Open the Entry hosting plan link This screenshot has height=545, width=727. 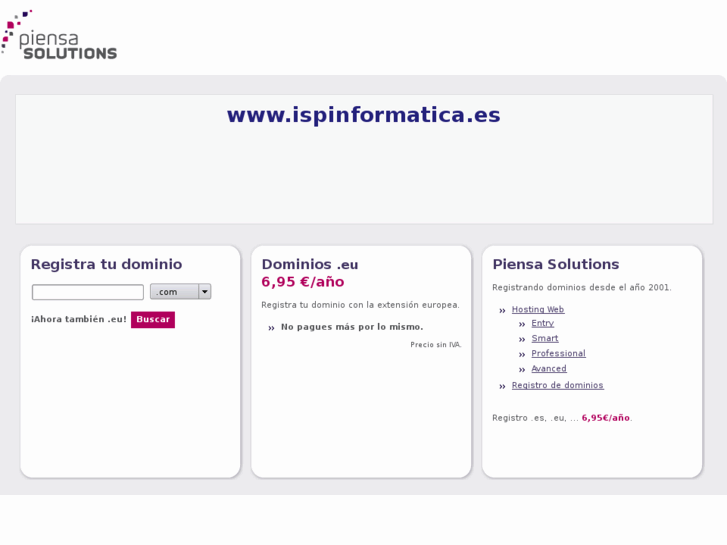coord(542,323)
